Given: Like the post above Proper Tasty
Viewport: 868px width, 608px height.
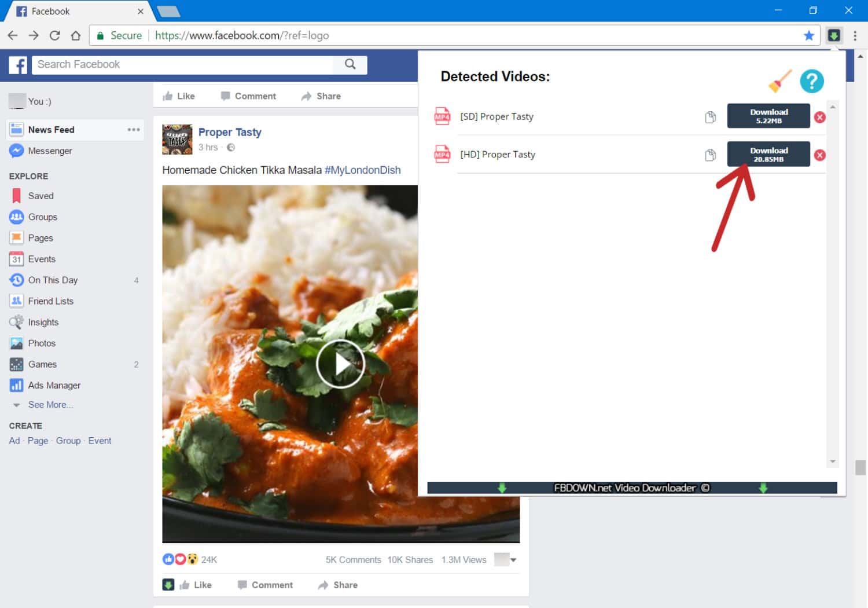Looking at the screenshot, I should click(x=179, y=96).
